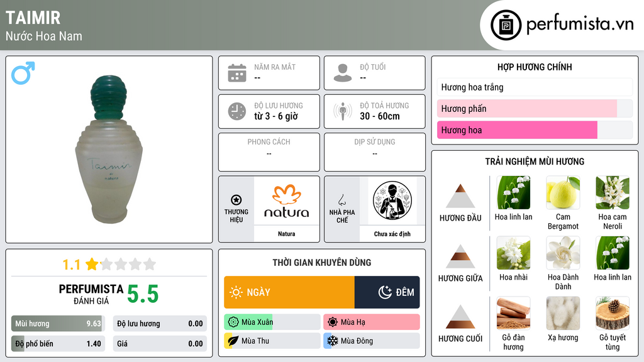Click the 'Hợp hương chính' heading

pos(535,67)
